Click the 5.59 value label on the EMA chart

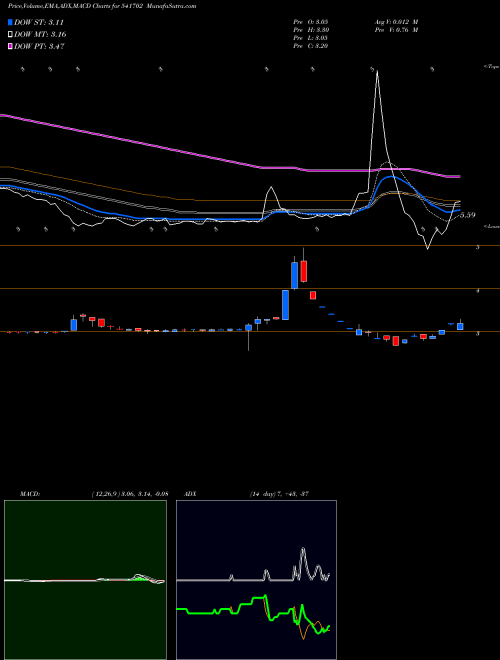467,215
